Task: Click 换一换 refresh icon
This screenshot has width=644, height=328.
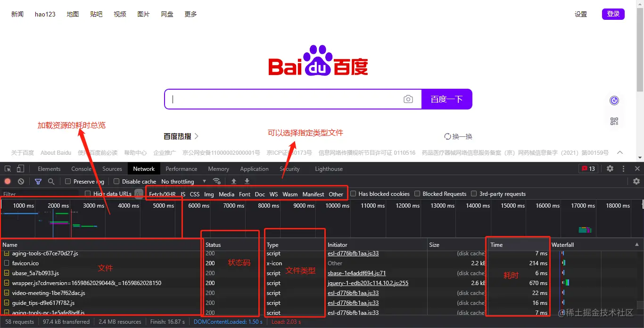Action: pos(447,136)
